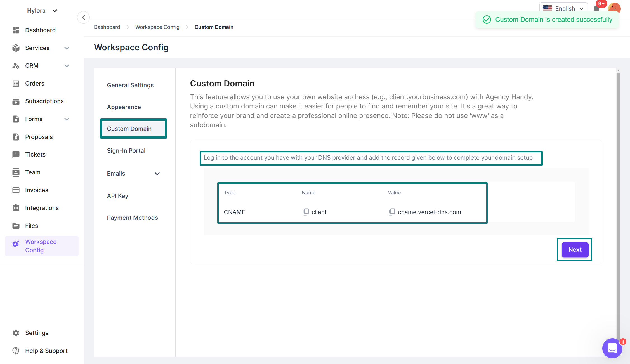
Task: Open the notifications bell
Action: pos(596,8)
